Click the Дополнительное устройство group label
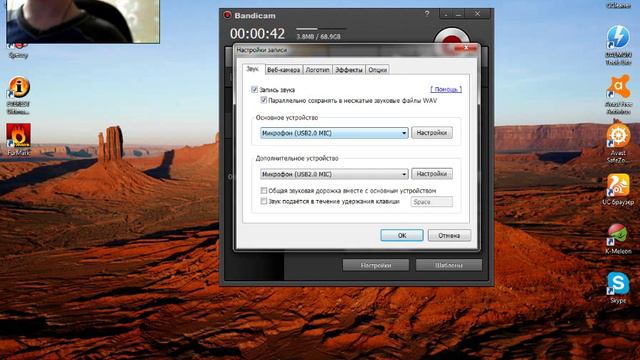The image size is (640, 360). pos(297,158)
